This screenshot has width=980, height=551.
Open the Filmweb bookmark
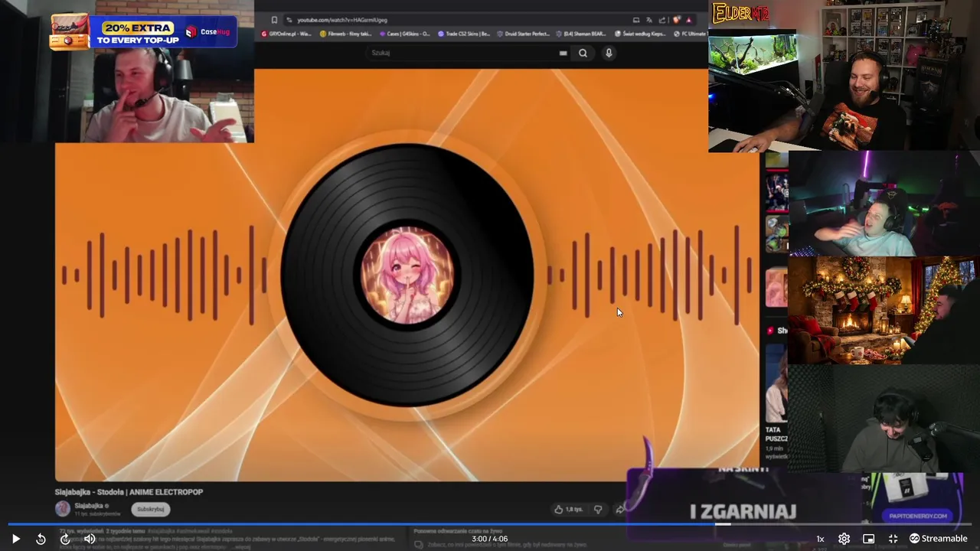pyautogui.click(x=346, y=34)
